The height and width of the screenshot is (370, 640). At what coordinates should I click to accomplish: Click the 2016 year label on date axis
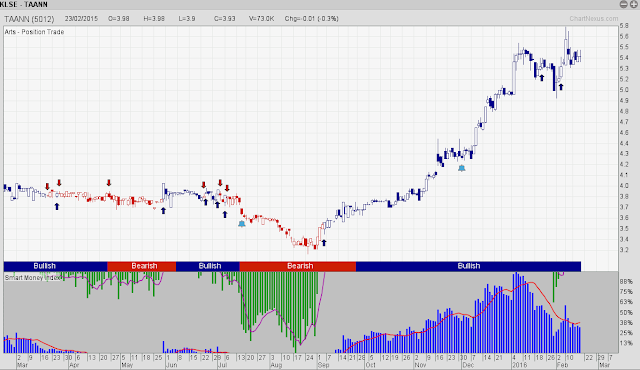520,365
